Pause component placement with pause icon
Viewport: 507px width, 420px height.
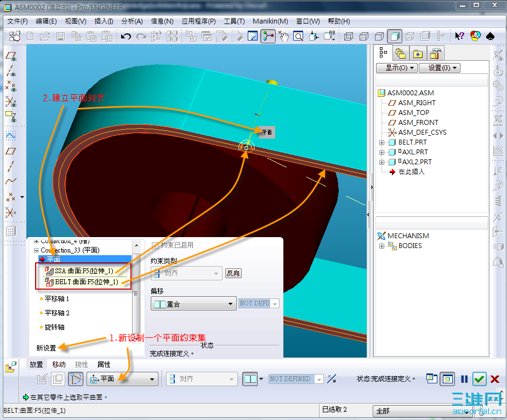click(464, 379)
